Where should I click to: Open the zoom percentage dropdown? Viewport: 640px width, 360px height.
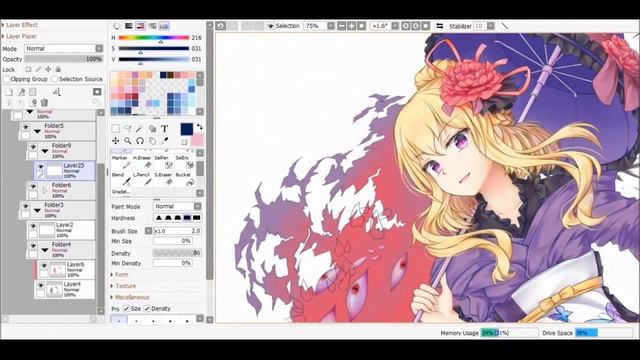[x=331, y=26]
